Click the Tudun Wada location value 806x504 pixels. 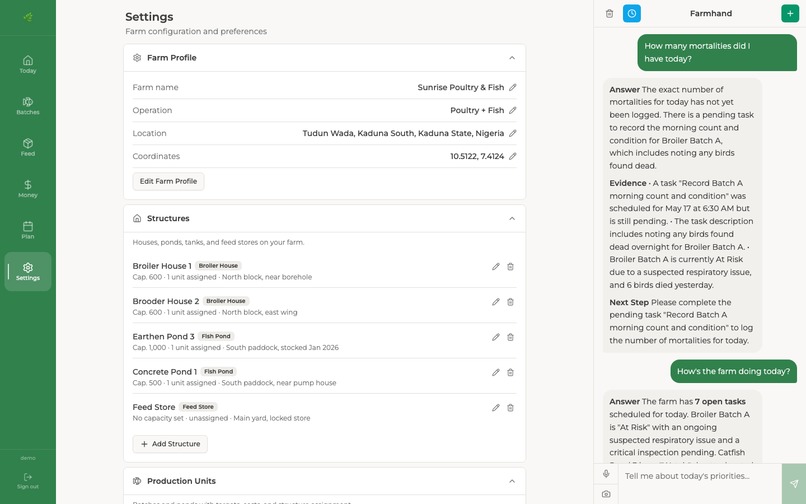click(x=403, y=133)
